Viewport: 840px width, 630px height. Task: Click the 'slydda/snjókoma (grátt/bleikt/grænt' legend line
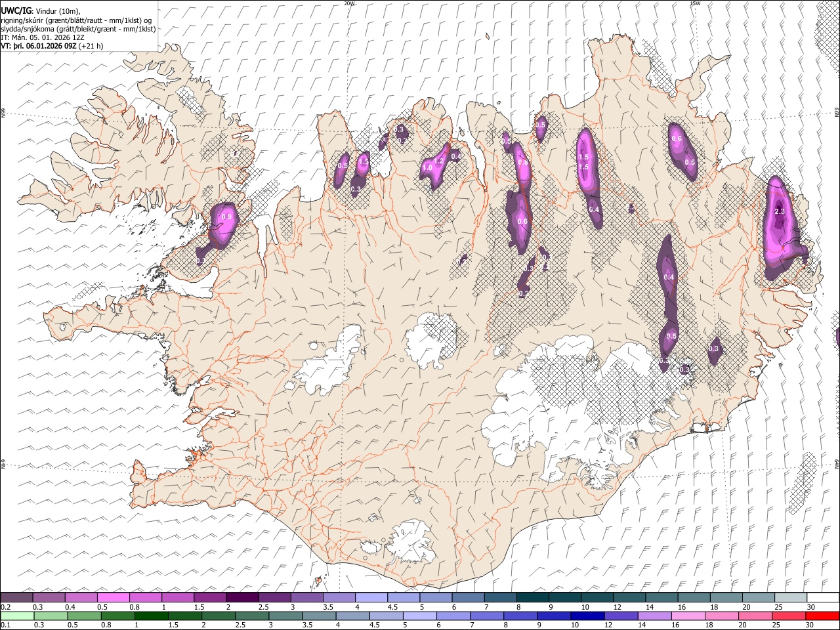tap(78, 29)
